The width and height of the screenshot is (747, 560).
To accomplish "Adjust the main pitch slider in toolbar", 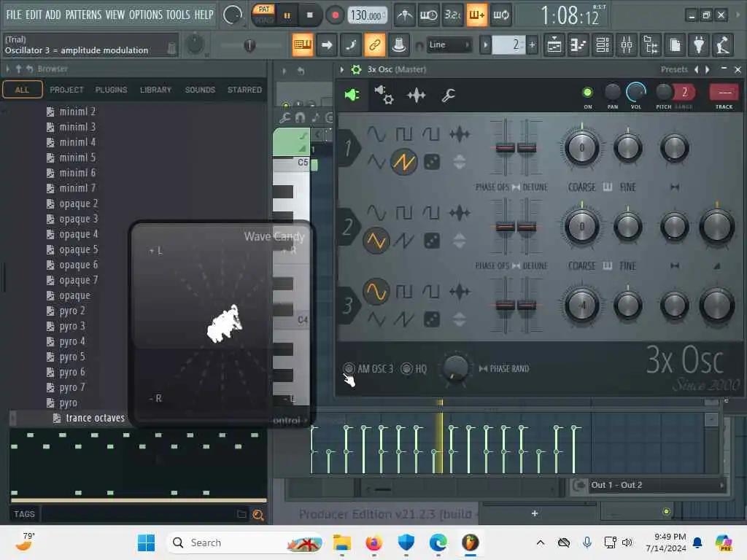I will 249,45.
